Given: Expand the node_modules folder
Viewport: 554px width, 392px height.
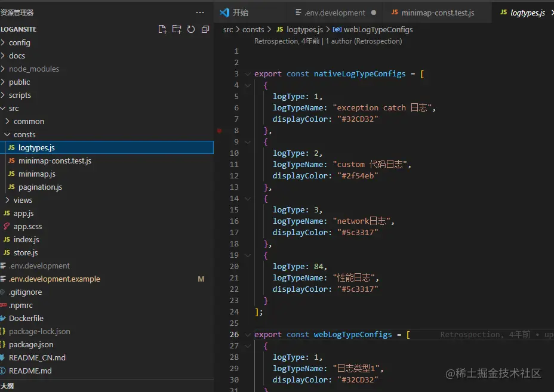Looking at the screenshot, I should (x=3, y=69).
